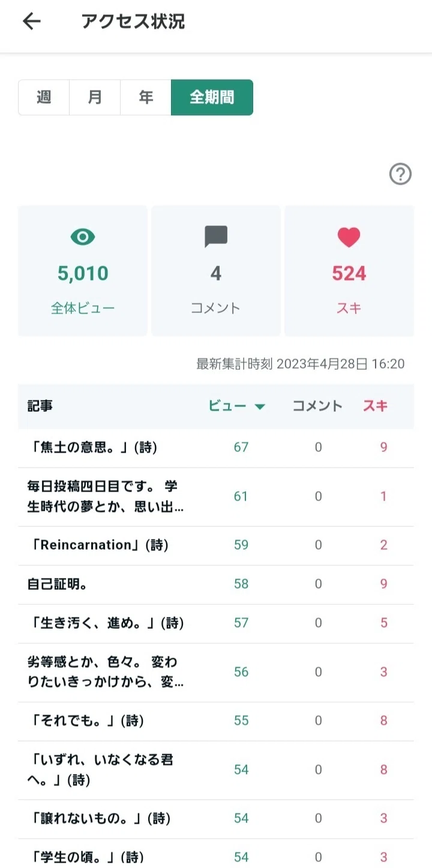Open article 「それでも。」(詩)
The height and width of the screenshot is (868, 432).
[x=86, y=721]
